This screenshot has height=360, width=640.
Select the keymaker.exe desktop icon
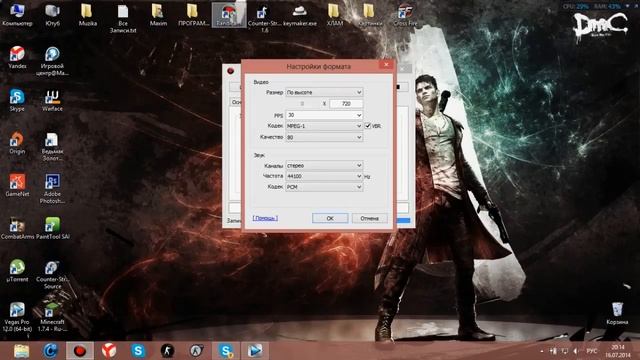[x=300, y=15]
